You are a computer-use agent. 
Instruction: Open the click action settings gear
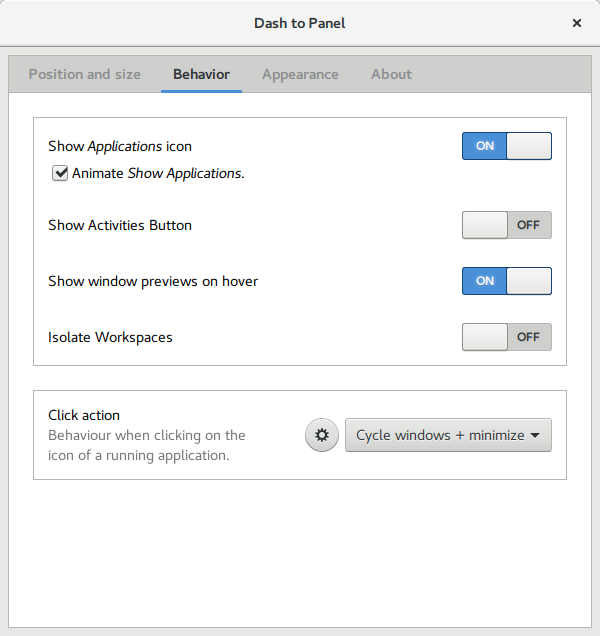point(321,435)
